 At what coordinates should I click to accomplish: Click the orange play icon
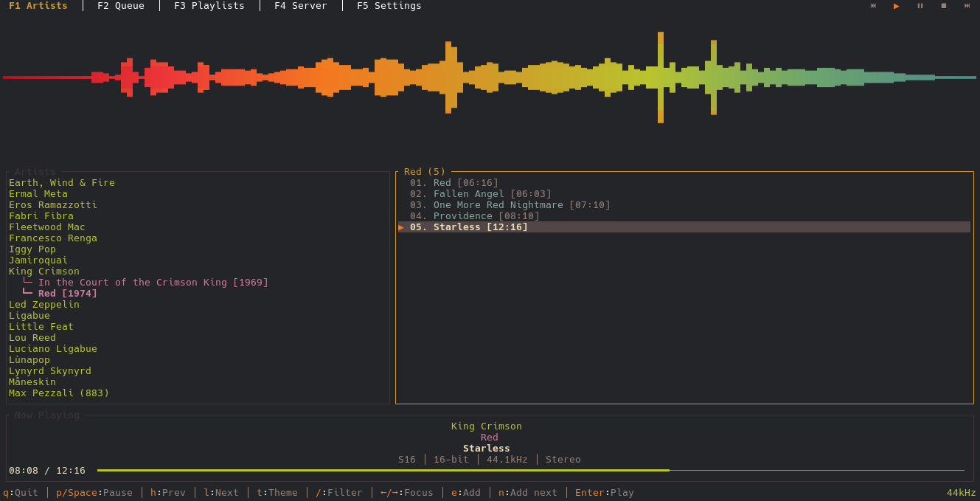(x=897, y=6)
